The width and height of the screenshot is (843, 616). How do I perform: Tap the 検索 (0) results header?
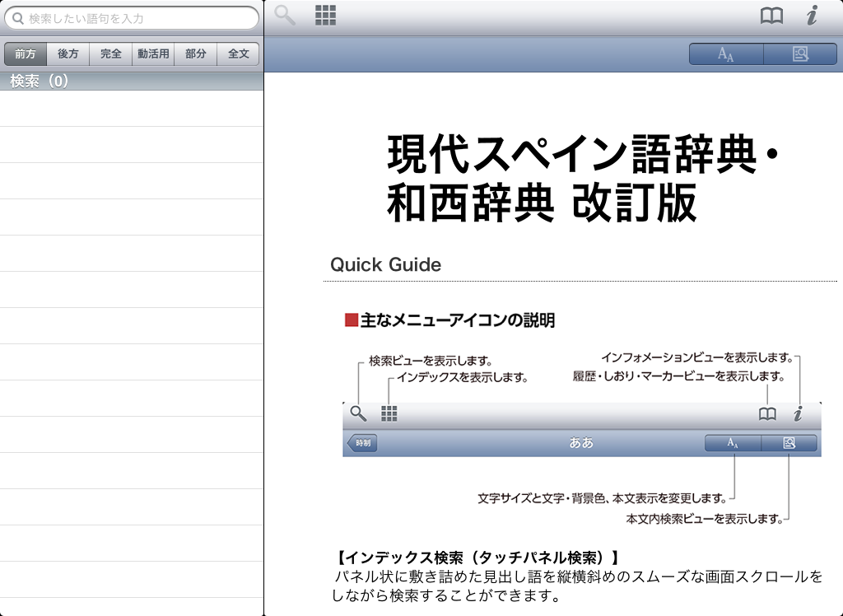(x=40, y=82)
